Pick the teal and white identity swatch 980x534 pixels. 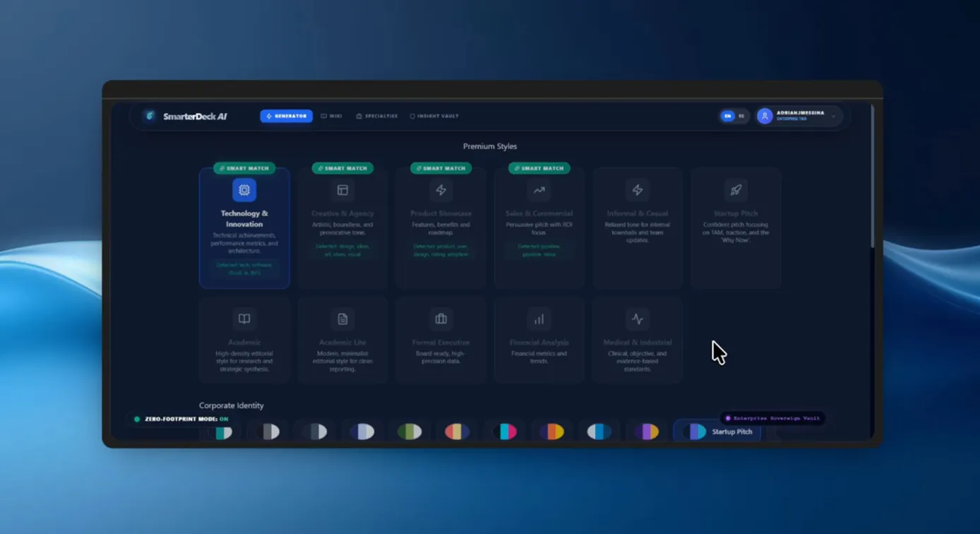pyautogui.click(x=222, y=432)
